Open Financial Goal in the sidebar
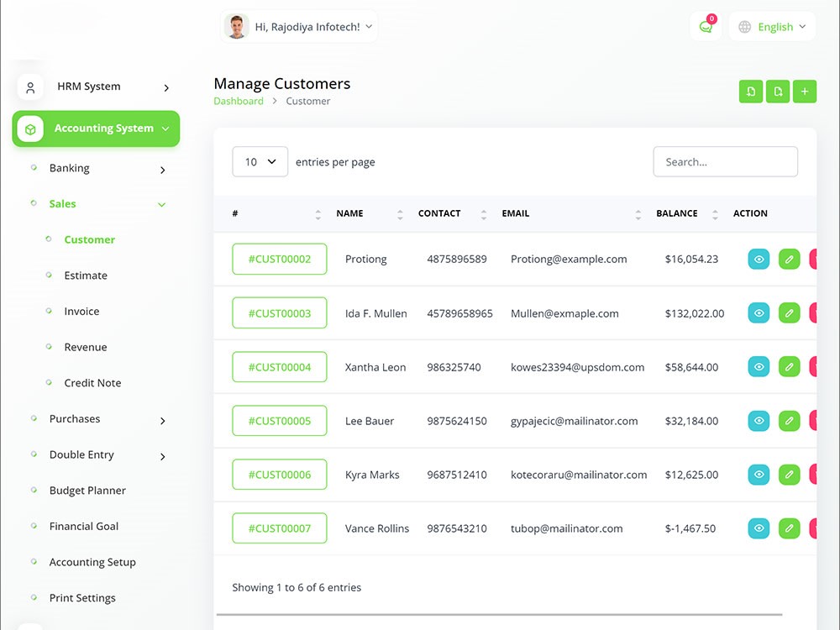840x630 pixels. click(x=84, y=526)
